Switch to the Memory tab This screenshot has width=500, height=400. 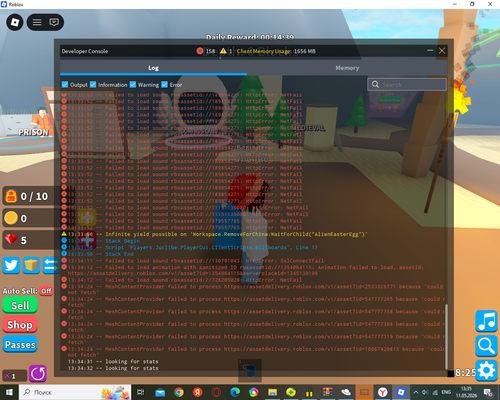click(x=347, y=68)
